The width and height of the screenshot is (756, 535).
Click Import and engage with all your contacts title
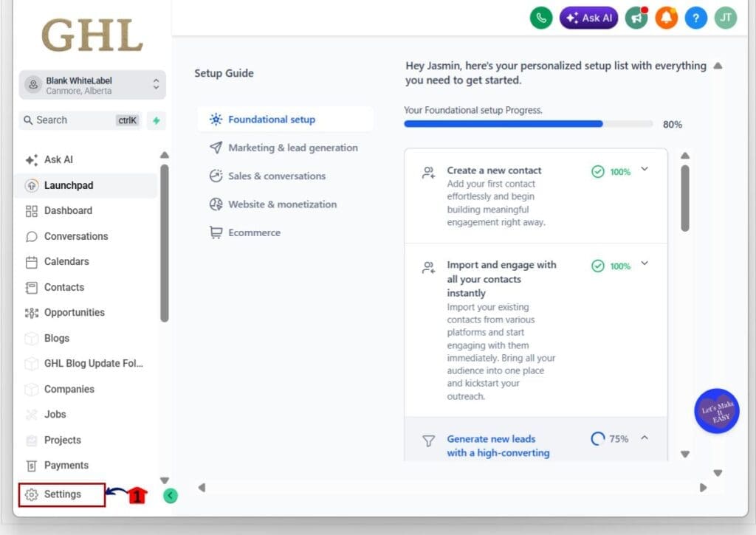point(501,279)
